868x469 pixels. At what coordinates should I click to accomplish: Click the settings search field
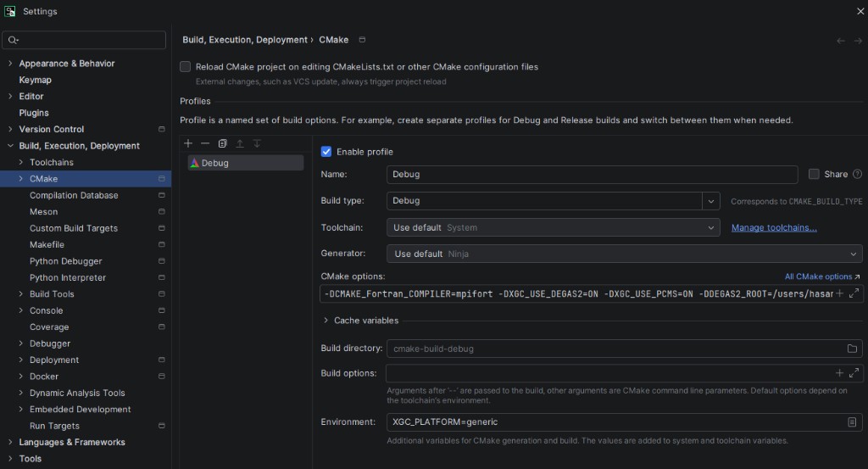pyautogui.click(x=84, y=40)
